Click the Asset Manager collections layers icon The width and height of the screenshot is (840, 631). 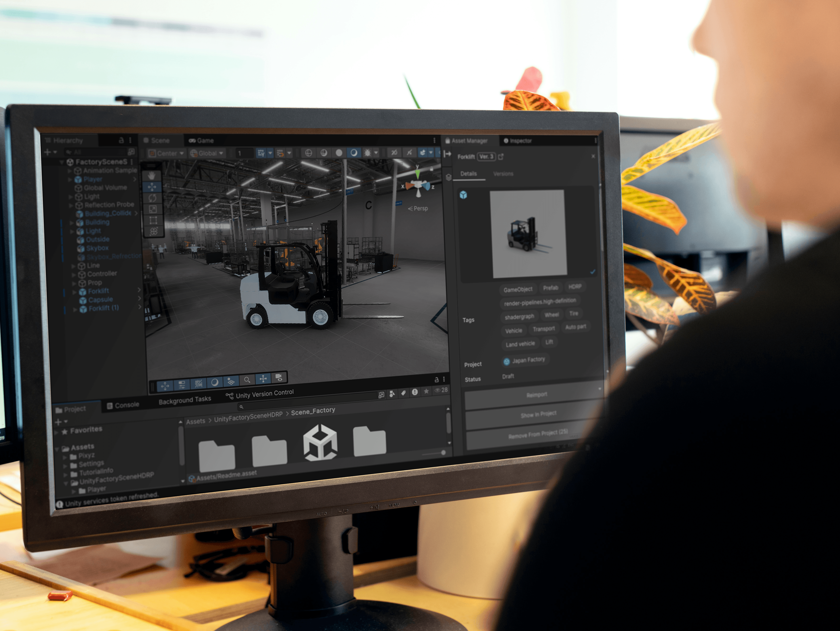pos(448,177)
